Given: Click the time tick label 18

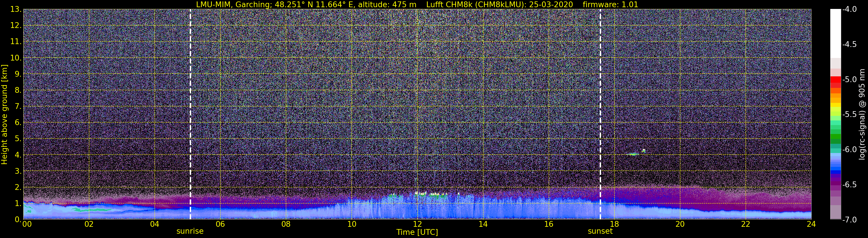Looking at the screenshot, I should tap(614, 224).
